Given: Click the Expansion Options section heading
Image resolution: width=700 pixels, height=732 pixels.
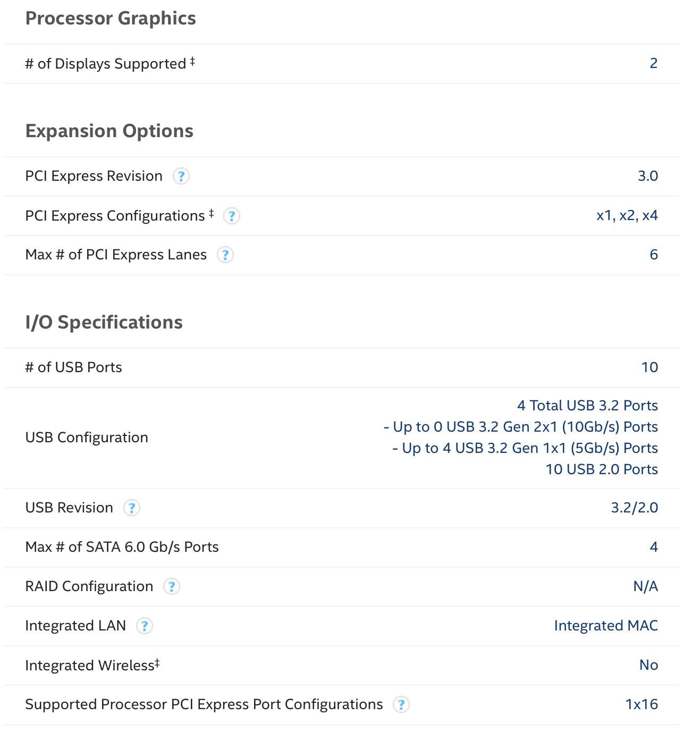Looking at the screenshot, I should tap(109, 131).
